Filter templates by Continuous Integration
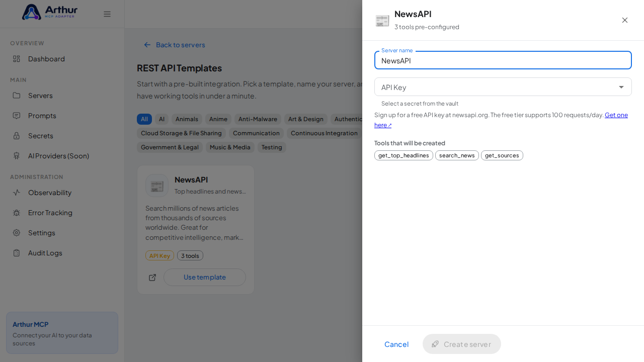644x362 pixels. 324,133
